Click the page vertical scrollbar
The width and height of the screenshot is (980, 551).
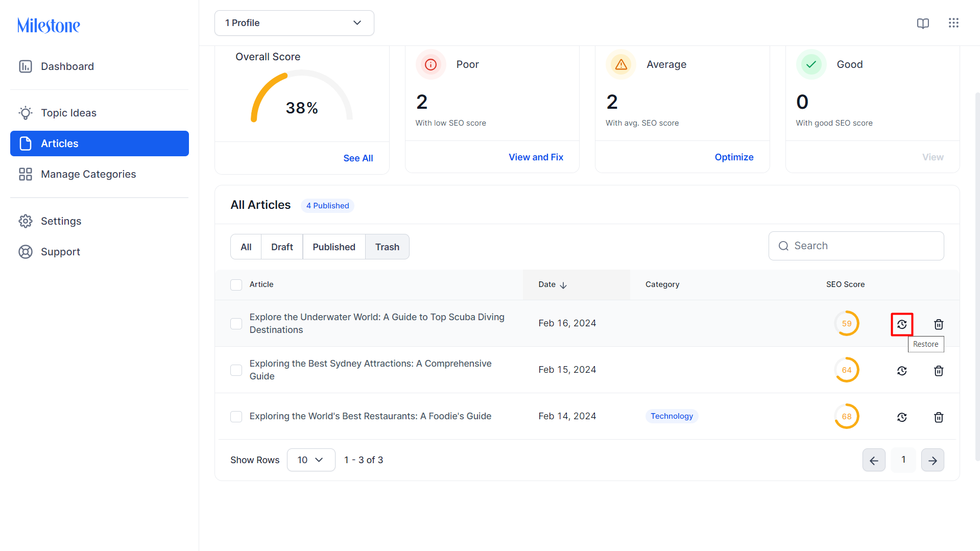pos(977,276)
